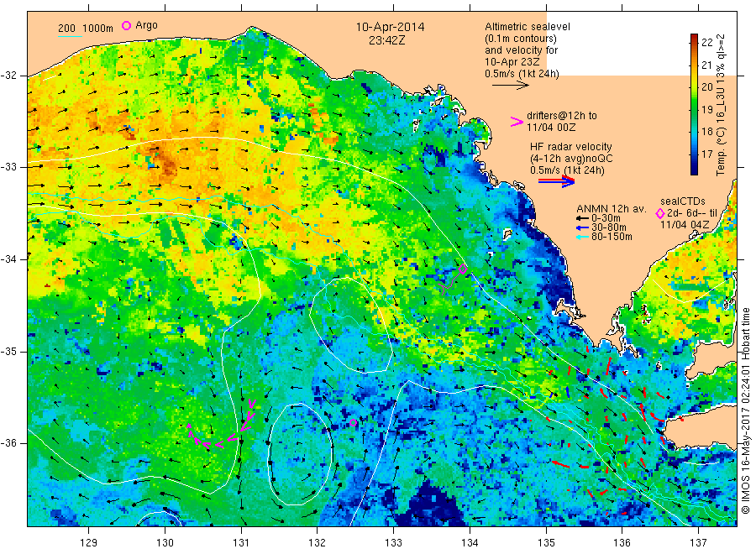Screen dimensions: 756x554
Task: Click the blue 30-80m ANMN arrow symbol
Action: 582,227
